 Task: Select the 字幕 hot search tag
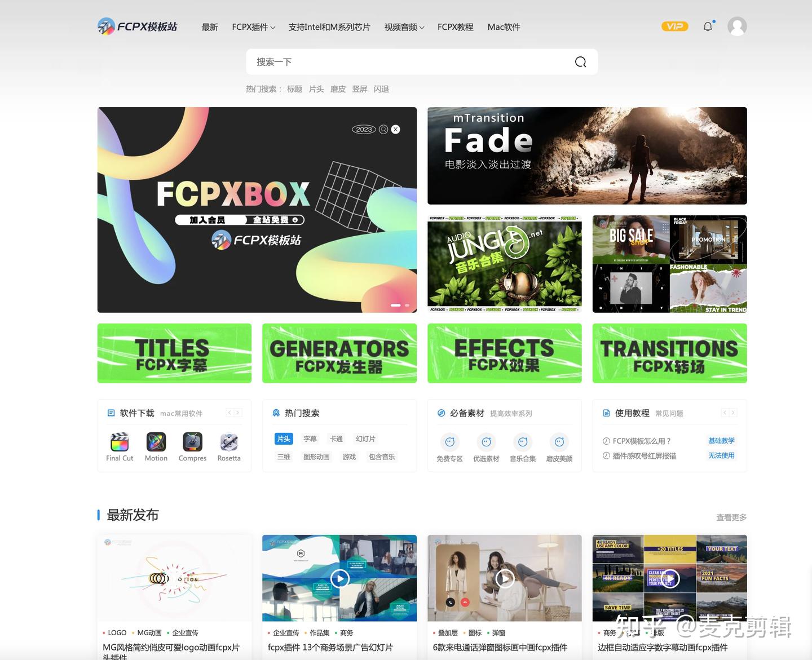[x=310, y=438]
